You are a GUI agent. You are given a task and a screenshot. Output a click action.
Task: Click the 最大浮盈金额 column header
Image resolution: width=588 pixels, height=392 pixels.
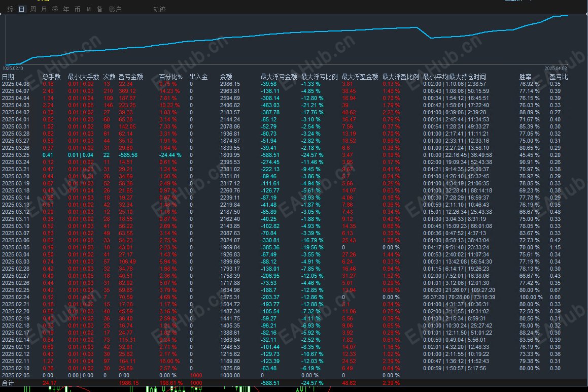tap(360, 77)
